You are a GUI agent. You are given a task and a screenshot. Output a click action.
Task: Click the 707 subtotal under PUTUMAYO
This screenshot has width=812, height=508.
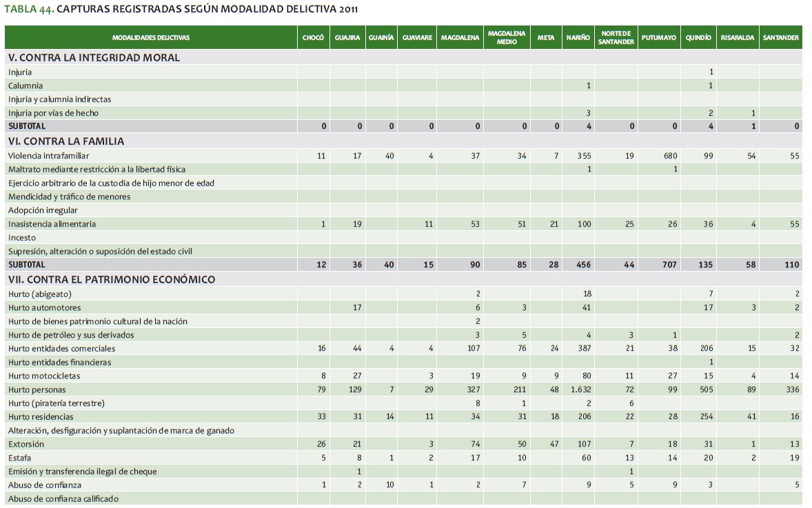pos(668,265)
